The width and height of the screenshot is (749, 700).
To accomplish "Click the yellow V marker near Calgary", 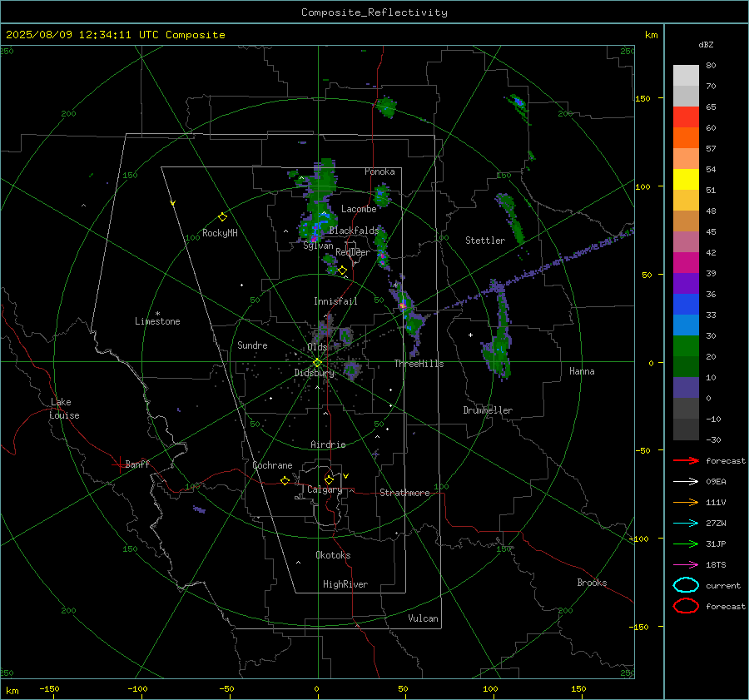I will (346, 476).
